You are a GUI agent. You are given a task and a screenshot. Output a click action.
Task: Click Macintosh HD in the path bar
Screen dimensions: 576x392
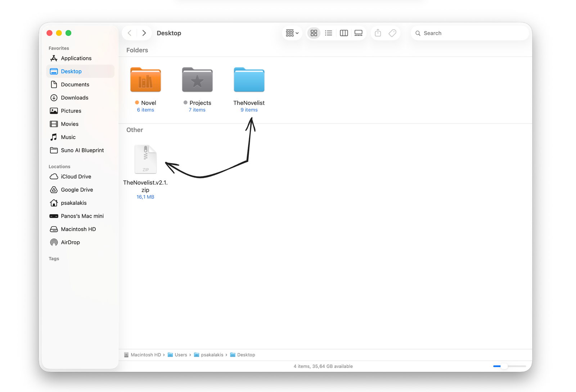pos(145,355)
